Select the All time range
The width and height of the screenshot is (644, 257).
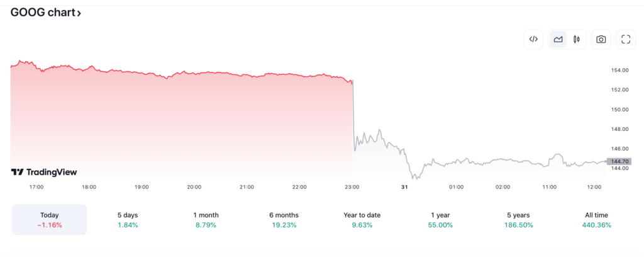coord(596,220)
